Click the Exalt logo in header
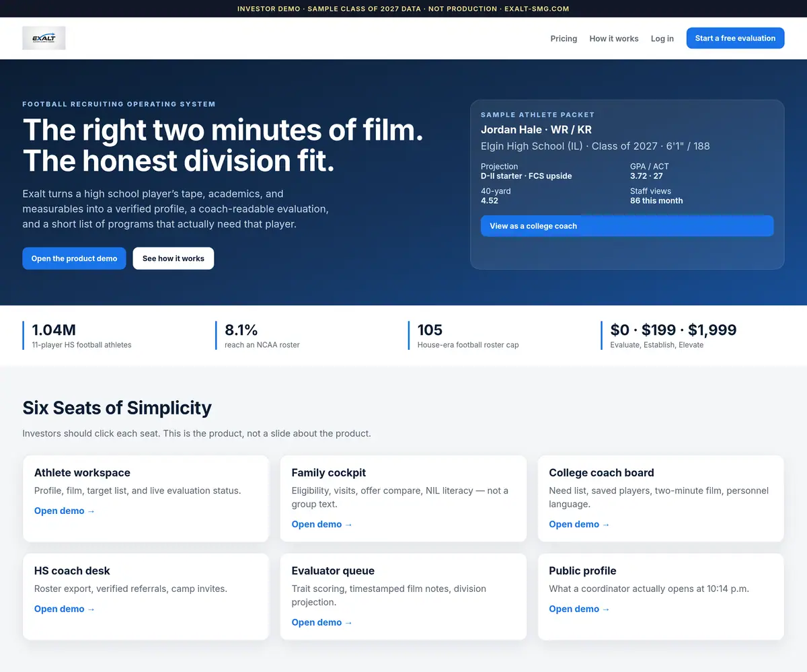This screenshot has width=807, height=672. pos(44,38)
